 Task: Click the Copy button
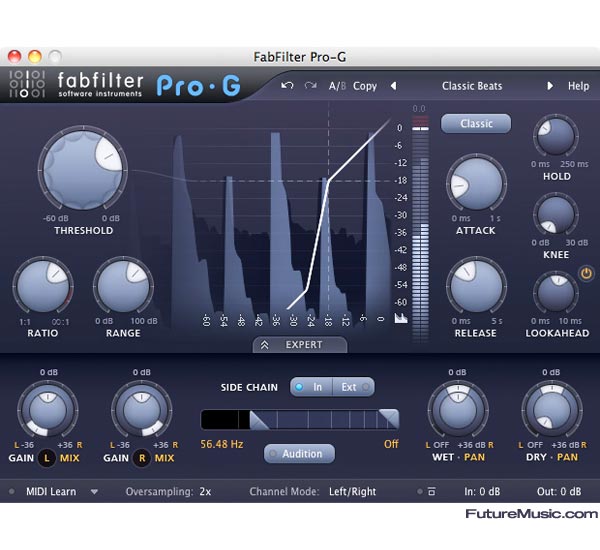click(x=365, y=86)
